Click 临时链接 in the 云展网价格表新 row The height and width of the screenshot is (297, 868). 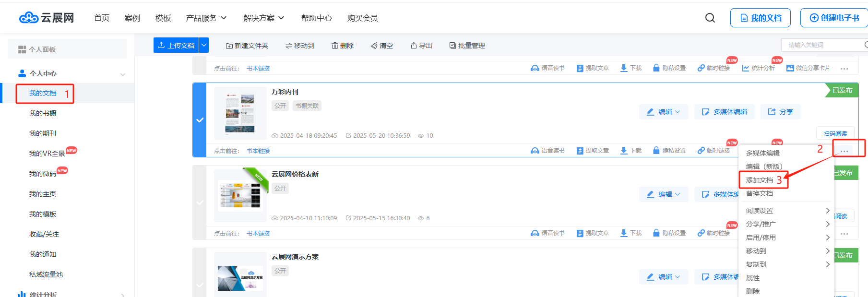click(x=713, y=233)
